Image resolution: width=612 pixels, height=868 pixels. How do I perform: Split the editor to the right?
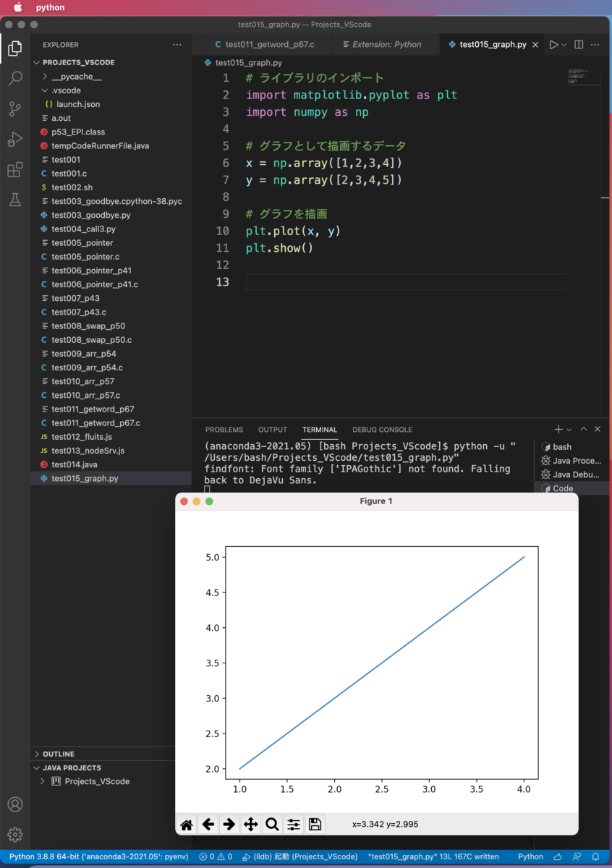click(x=579, y=45)
